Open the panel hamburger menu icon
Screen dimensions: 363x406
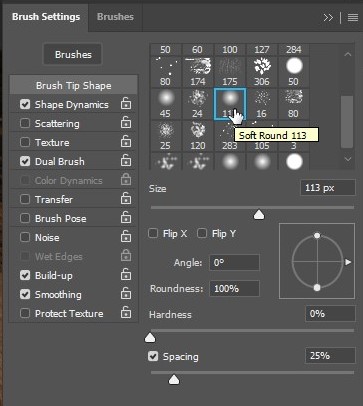point(353,17)
